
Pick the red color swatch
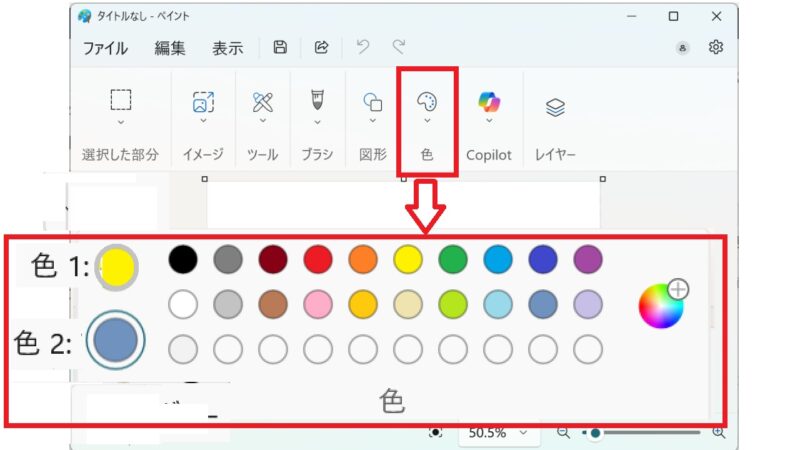(318, 259)
